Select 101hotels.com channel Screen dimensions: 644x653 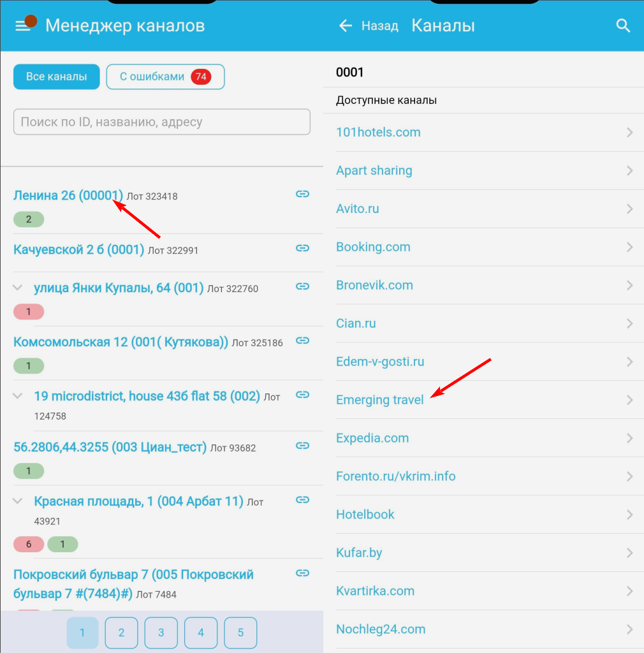pos(378,133)
